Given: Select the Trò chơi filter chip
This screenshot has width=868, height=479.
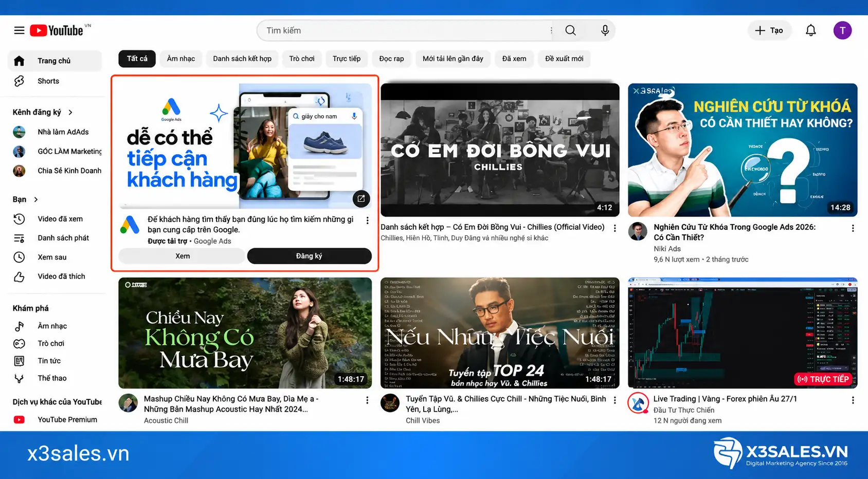Looking at the screenshot, I should tap(302, 59).
